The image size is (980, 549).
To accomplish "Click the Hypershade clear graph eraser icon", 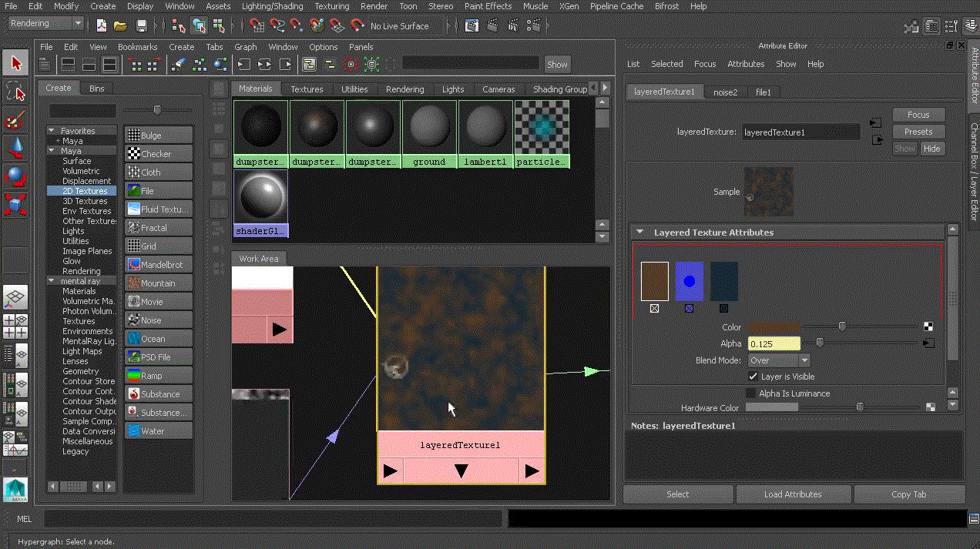I will click(x=178, y=64).
